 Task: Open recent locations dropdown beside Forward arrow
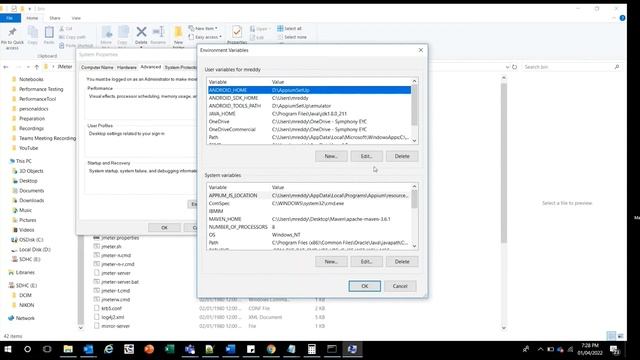(x=28, y=67)
